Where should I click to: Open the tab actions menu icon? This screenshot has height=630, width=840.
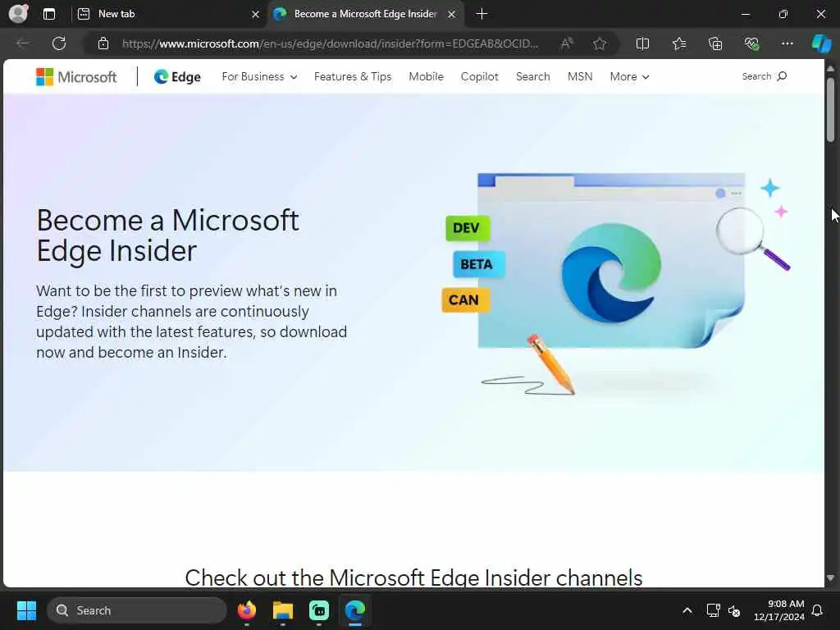pos(49,14)
